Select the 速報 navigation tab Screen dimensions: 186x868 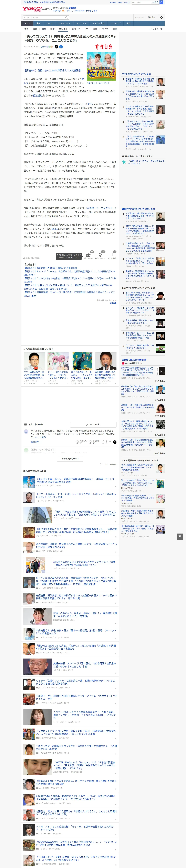[38, 24]
